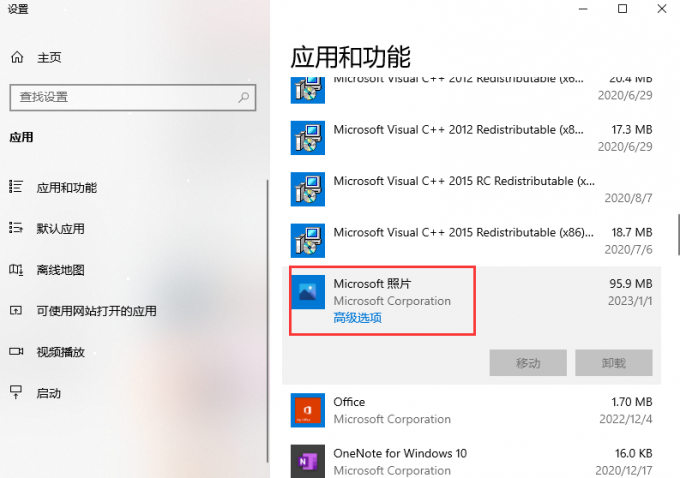
Task: Click the 2022/12/4 date of Office
Action: tap(626, 419)
